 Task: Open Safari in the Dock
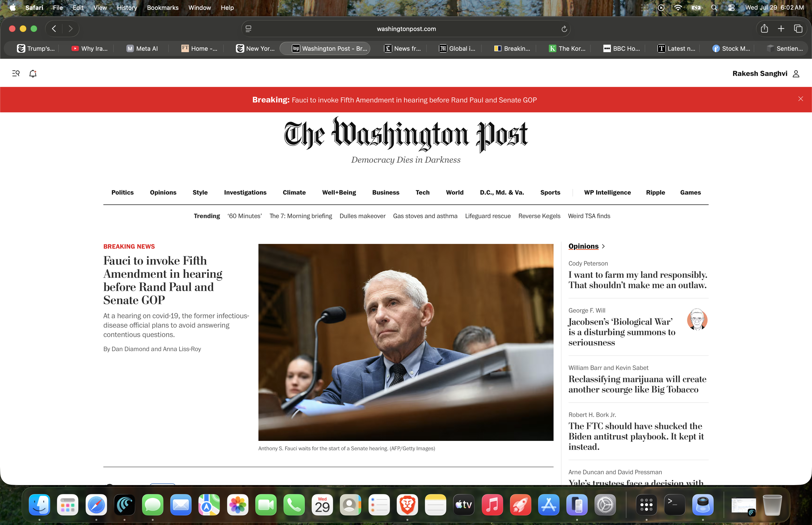[x=96, y=505]
